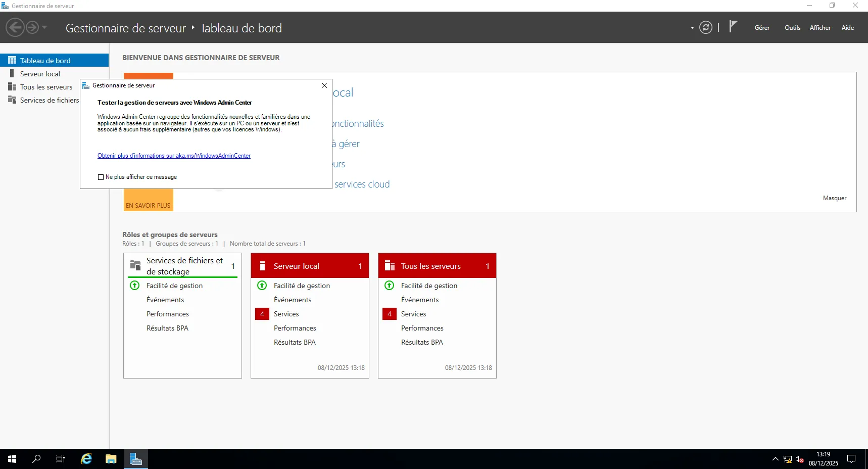Click the forward navigation arrow
868x469 pixels.
click(32, 27)
